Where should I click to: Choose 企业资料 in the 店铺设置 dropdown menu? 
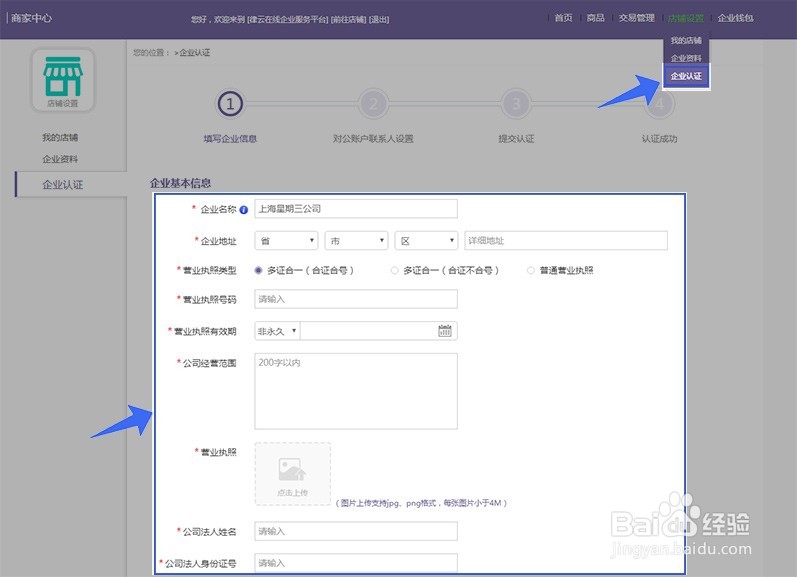coord(686,58)
